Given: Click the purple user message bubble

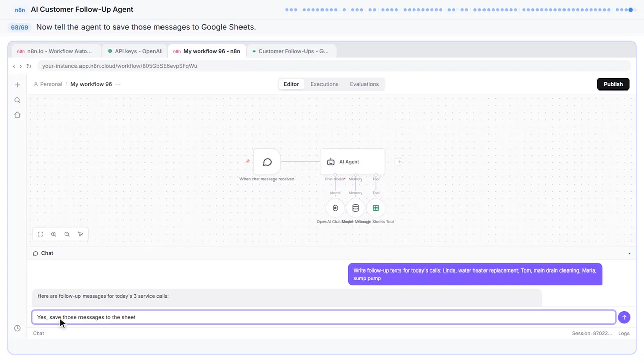Looking at the screenshot, I should pos(475,274).
